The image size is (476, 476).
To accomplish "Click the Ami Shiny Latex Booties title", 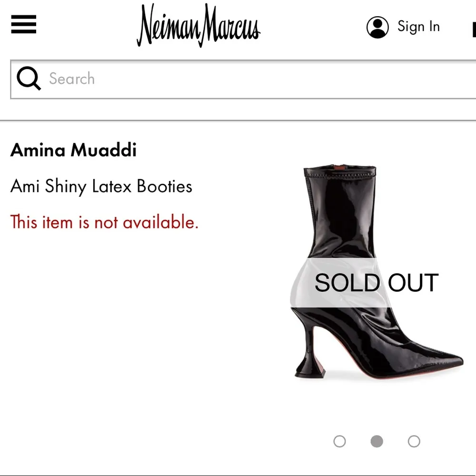I will tap(101, 187).
